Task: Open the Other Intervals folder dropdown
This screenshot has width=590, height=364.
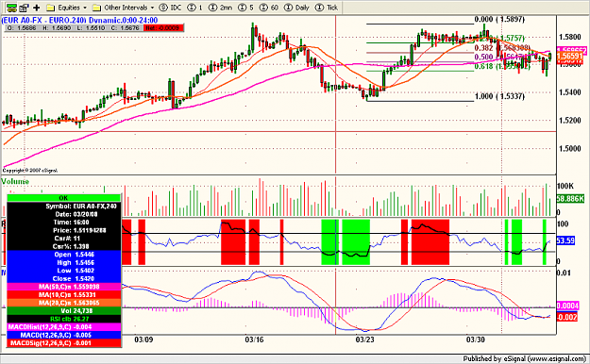Action: point(124,8)
